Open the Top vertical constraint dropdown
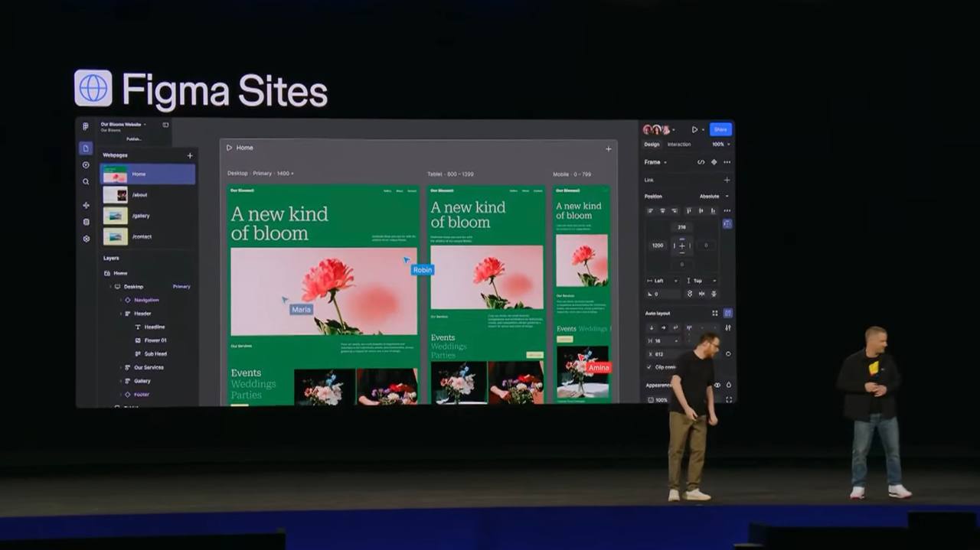The image size is (980, 550). (x=701, y=281)
